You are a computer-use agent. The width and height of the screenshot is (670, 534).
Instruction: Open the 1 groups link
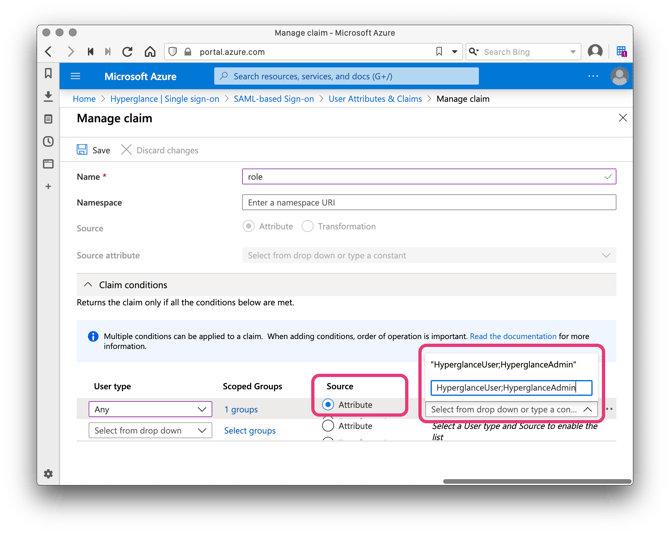241,410
